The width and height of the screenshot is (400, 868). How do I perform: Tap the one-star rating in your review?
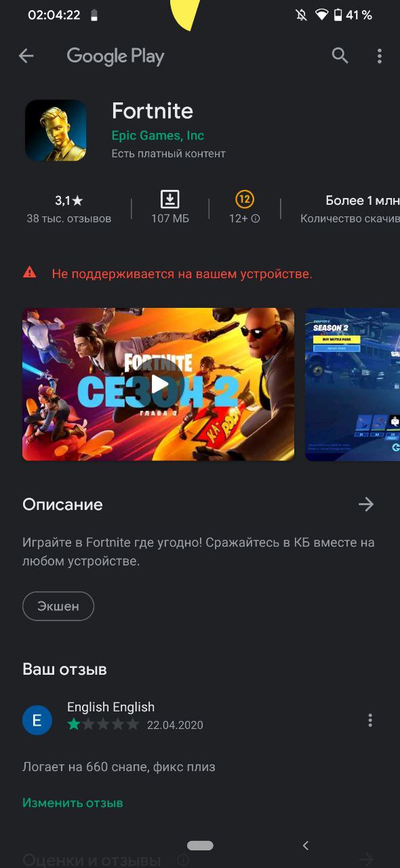coord(73,724)
